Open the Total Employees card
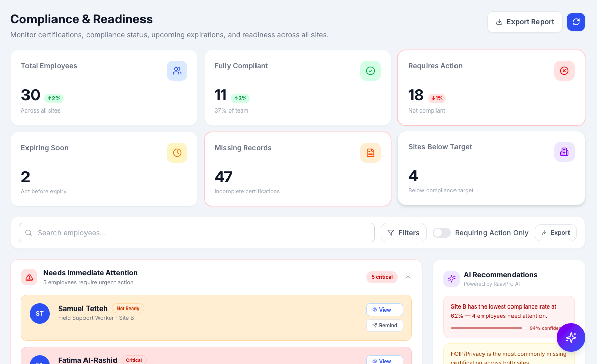 click(x=104, y=88)
